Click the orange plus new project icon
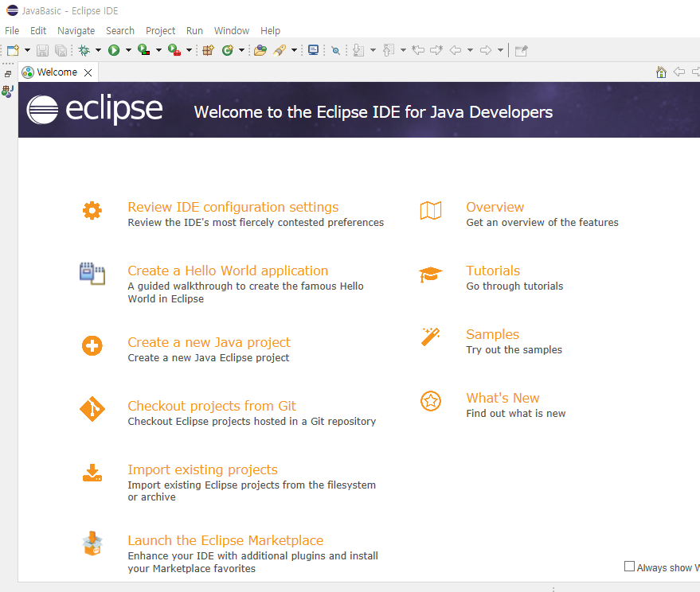This screenshot has height=592, width=700. (x=92, y=346)
